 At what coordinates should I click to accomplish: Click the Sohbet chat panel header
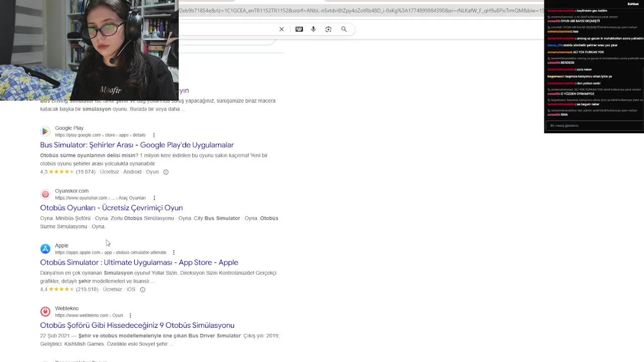(632, 4)
